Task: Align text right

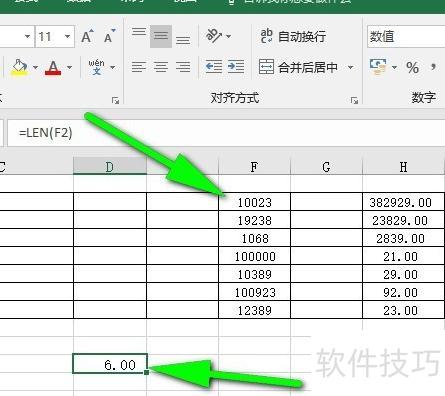Action: 183,67
